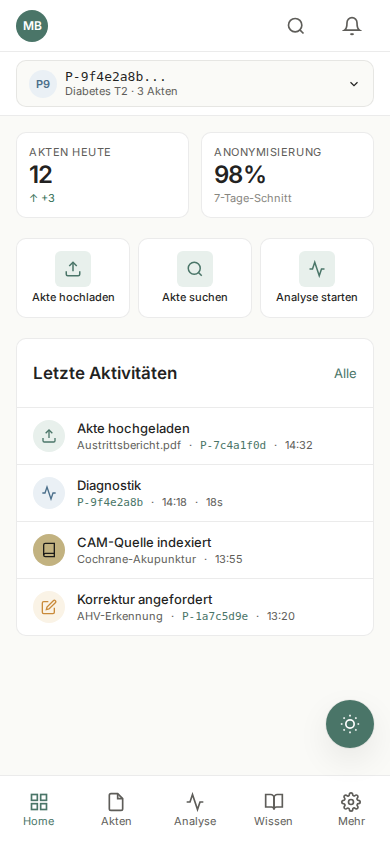Switch to Akten tab

[116, 810]
